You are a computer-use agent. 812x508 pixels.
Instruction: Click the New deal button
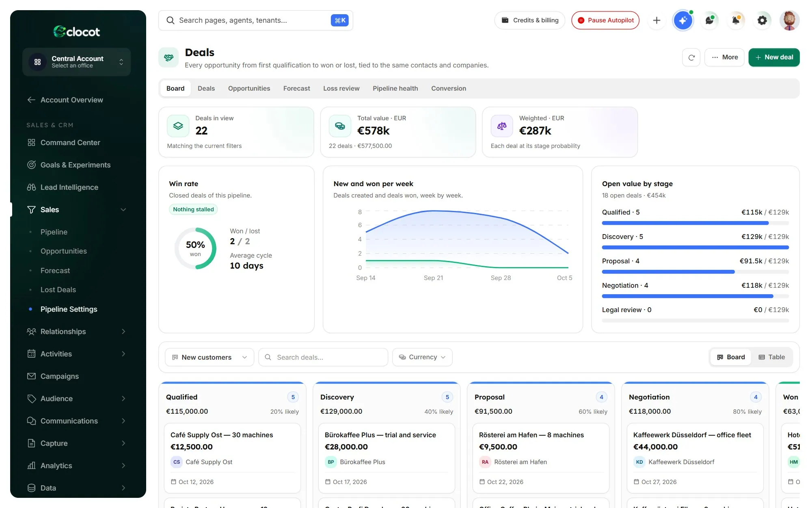pos(774,57)
